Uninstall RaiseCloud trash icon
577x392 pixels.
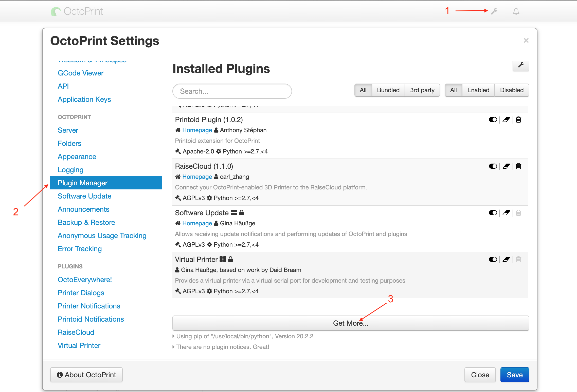tap(518, 166)
